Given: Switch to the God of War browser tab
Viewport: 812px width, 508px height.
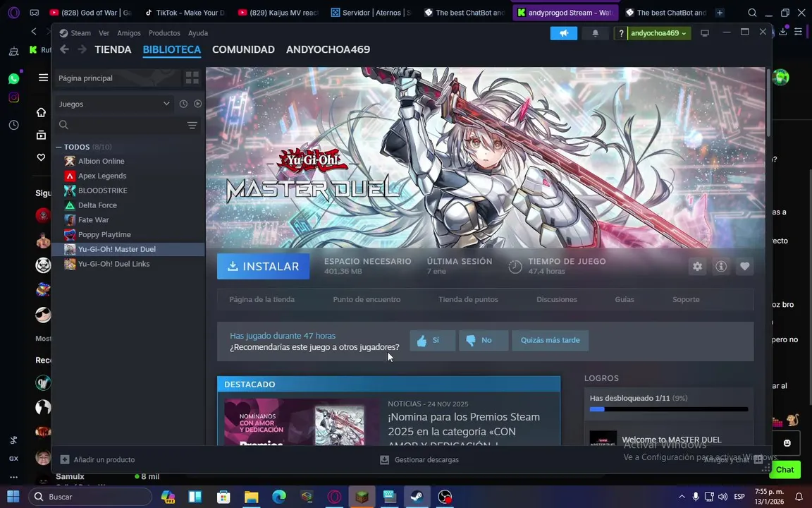Looking at the screenshot, I should [x=91, y=13].
